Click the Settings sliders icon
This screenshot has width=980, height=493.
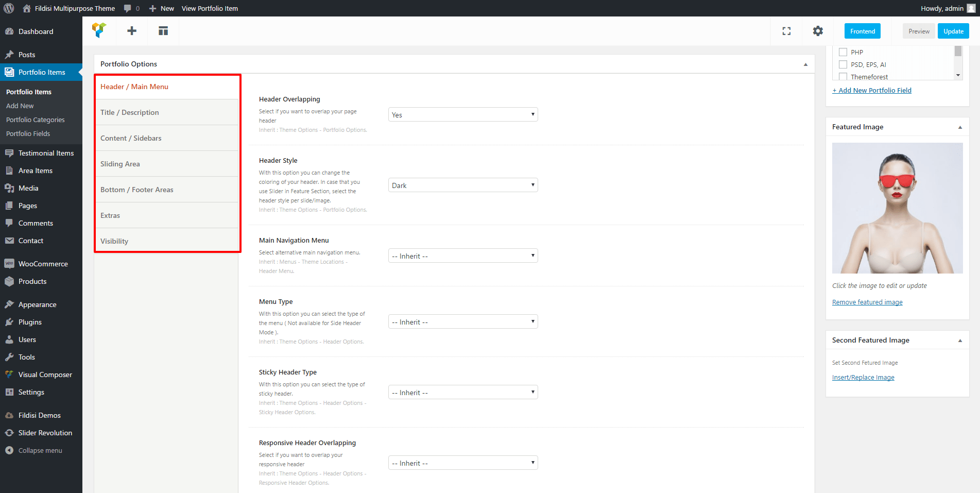pyautogui.click(x=9, y=392)
